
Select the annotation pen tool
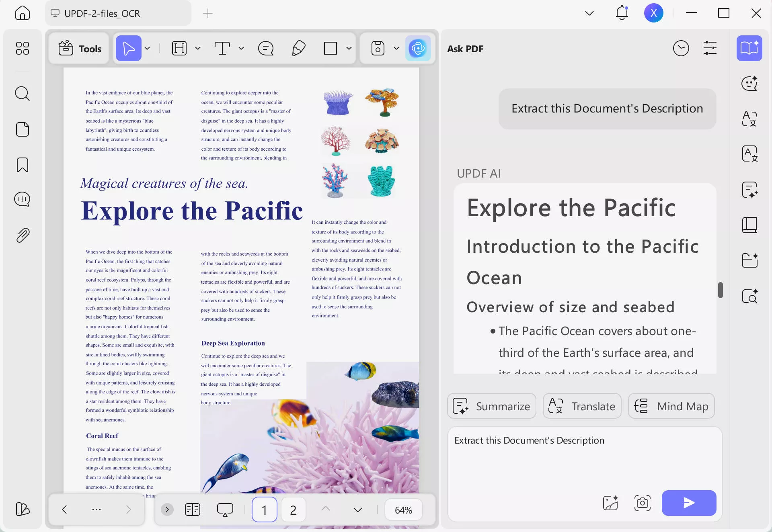298,48
